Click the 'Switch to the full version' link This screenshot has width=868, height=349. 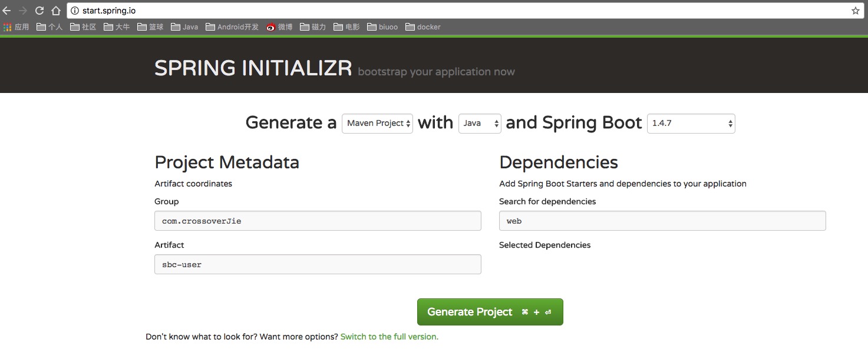(389, 336)
